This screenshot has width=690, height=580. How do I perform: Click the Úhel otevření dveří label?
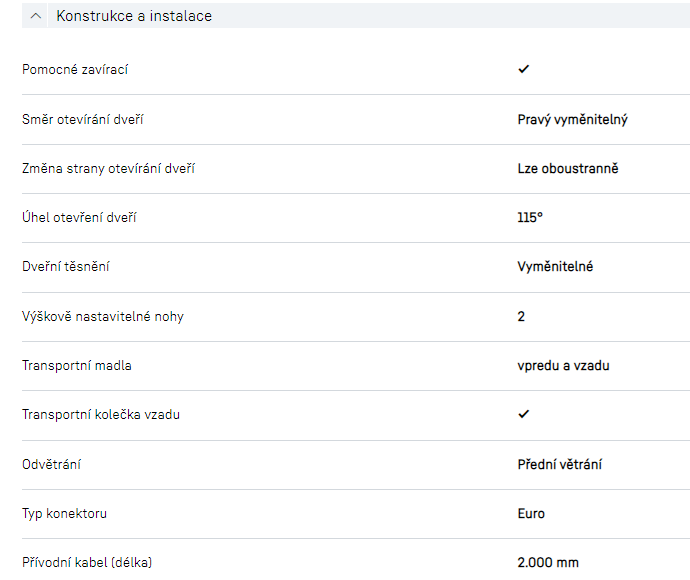tap(79, 217)
